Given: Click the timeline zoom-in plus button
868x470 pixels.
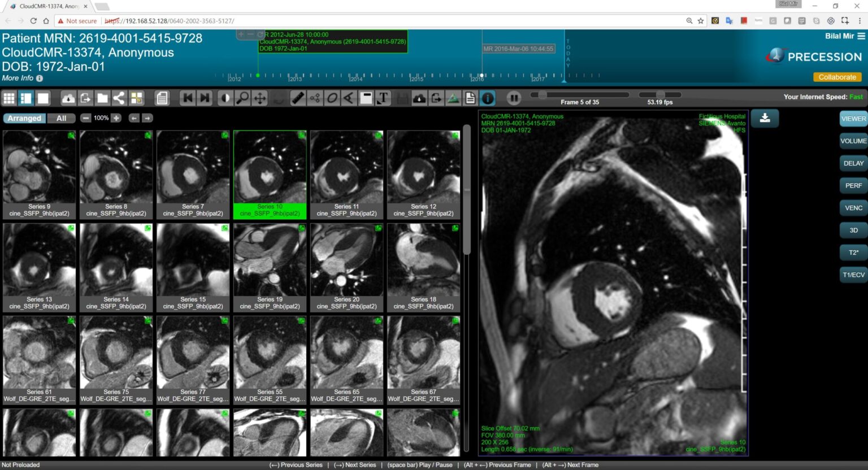Looking at the screenshot, I should coord(241,34).
